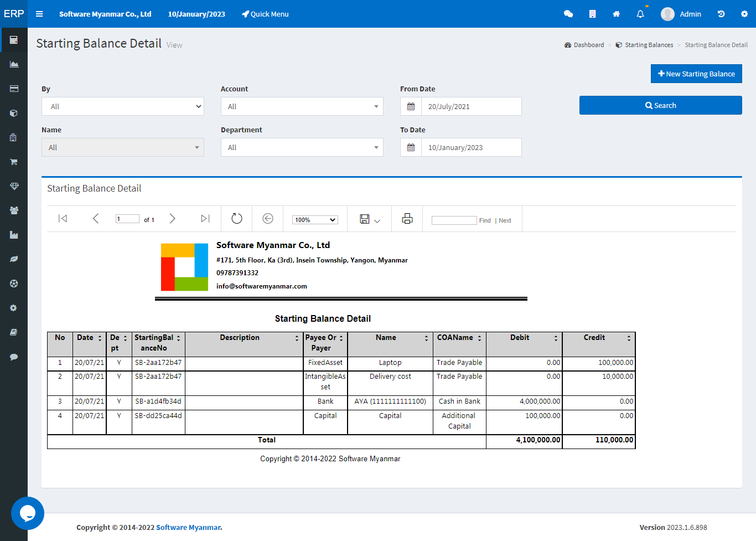The width and height of the screenshot is (756, 541).
Task: Toggle the hamburger menu icon
Action: pos(39,14)
